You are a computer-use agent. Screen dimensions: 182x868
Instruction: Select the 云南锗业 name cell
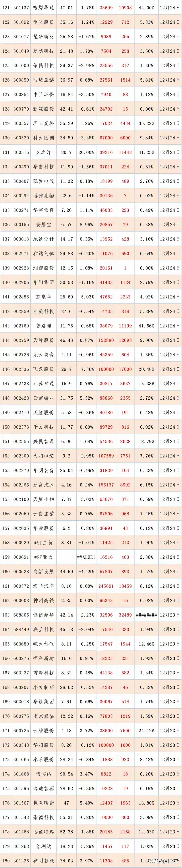43,398
